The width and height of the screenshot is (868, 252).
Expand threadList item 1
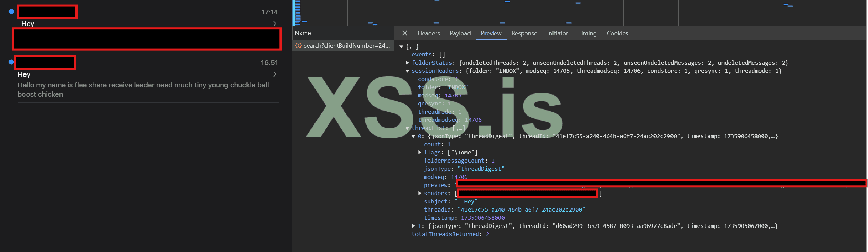pos(413,226)
